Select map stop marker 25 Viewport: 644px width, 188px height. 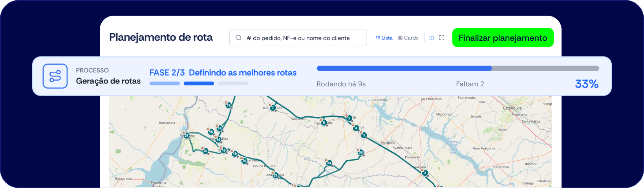[360, 152]
